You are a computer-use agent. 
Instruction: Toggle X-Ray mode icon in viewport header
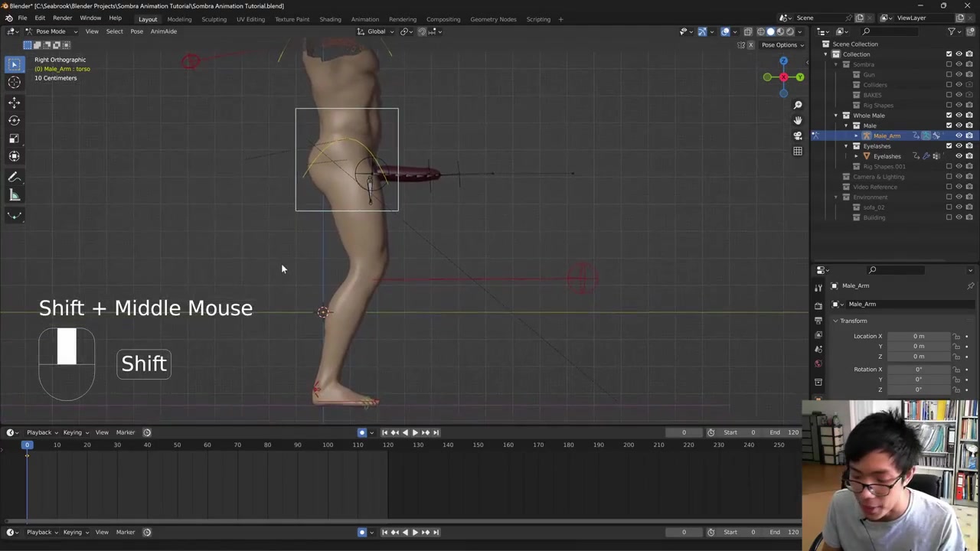pos(748,31)
